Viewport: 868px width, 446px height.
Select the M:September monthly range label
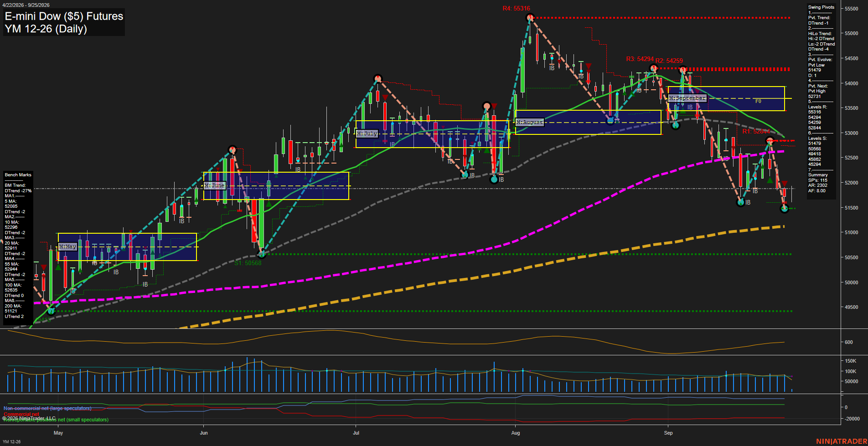coord(687,98)
